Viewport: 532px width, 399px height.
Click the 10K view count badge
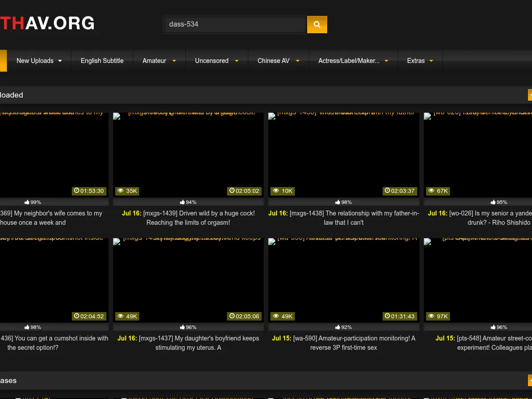[x=283, y=191]
